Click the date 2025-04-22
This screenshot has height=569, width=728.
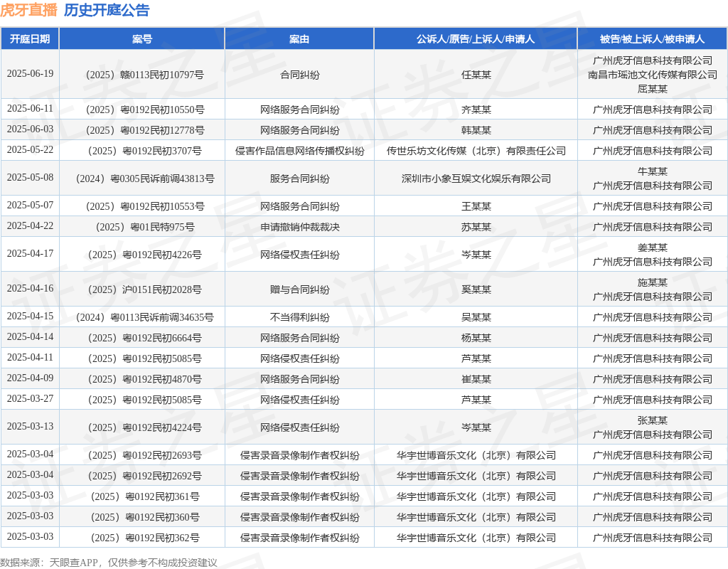click(30, 226)
